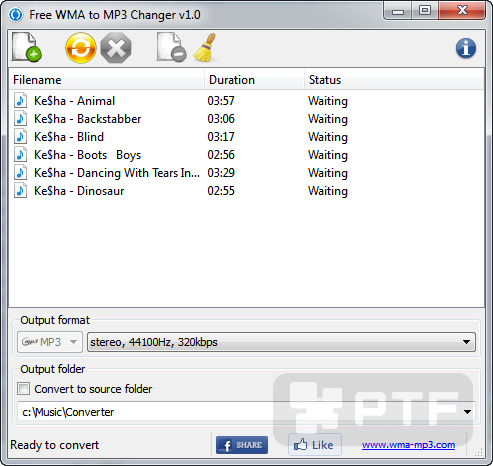Screen dimensions: 493x466
Task: Click the app logo icon in the title bar
Action: tap(15, 15)
